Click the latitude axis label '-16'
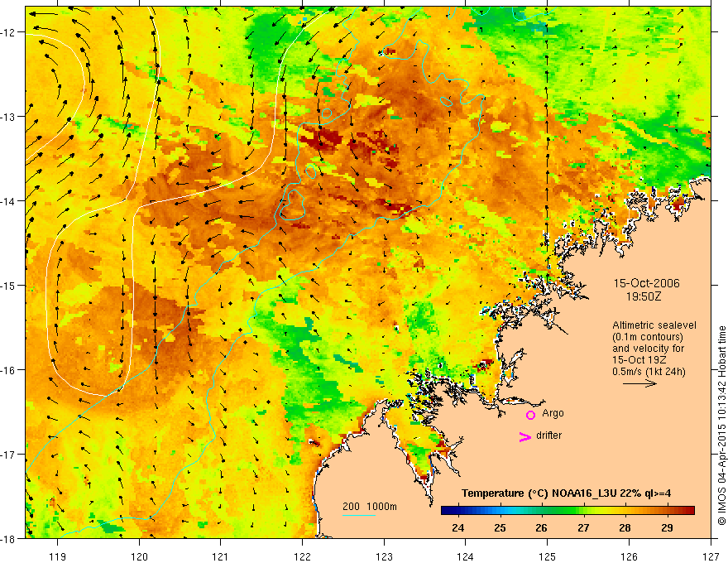This screenshot has height=563, width=728. click(8, 370)
